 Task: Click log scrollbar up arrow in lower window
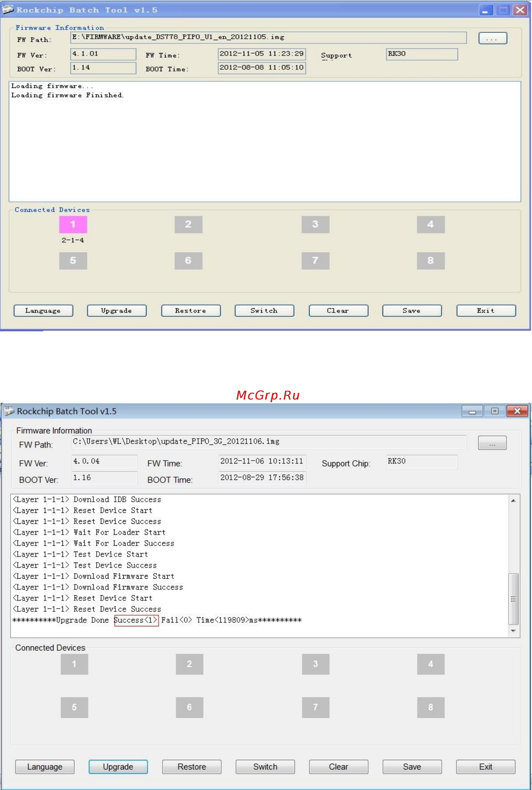coord(513,500)
